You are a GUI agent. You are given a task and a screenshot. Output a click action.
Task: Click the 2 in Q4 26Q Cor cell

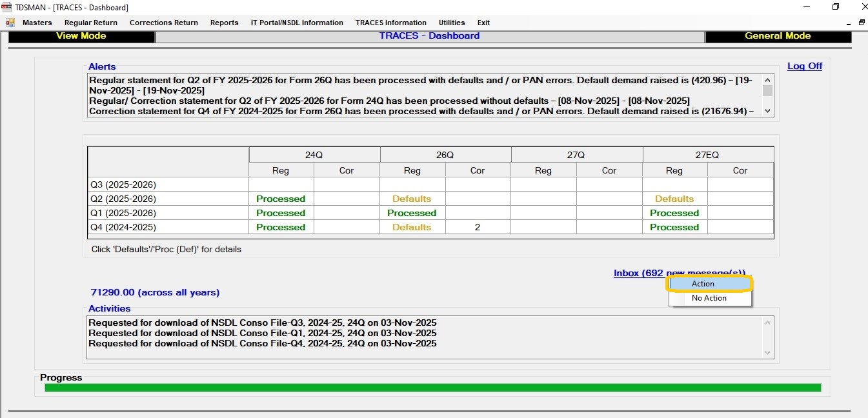click(x=478, y=227)
